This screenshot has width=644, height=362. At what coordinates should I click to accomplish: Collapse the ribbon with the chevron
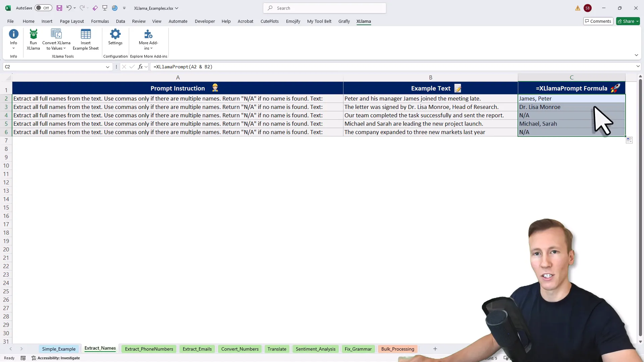[x=636, y=55]
